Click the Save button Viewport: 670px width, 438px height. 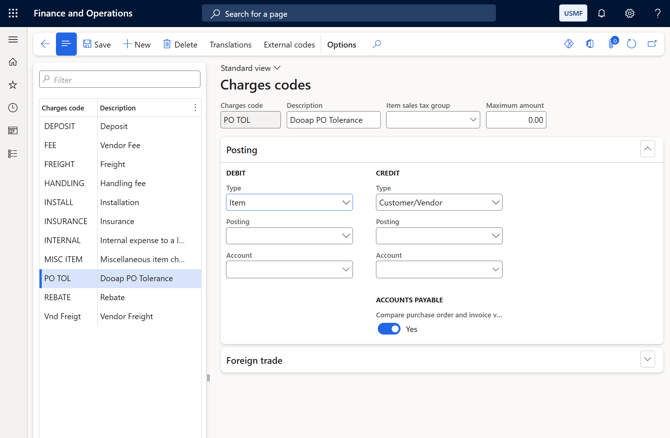97,45
